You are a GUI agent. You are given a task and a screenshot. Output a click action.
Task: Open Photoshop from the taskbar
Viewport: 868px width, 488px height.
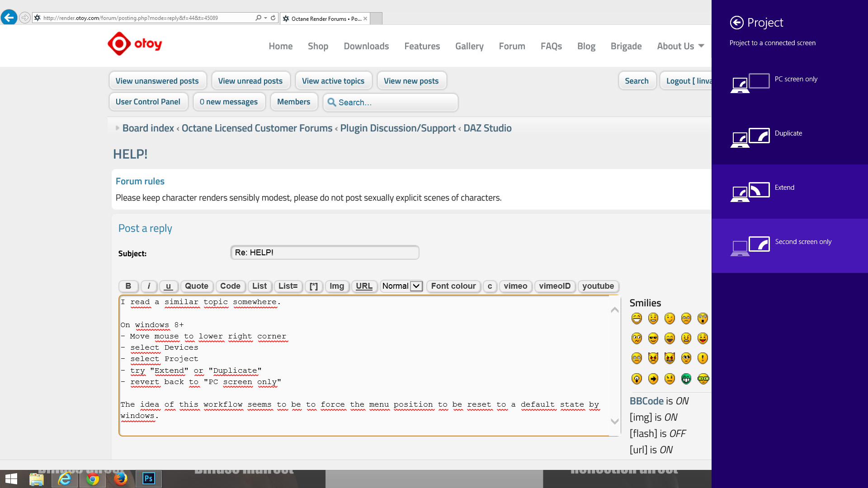point(148,479)
